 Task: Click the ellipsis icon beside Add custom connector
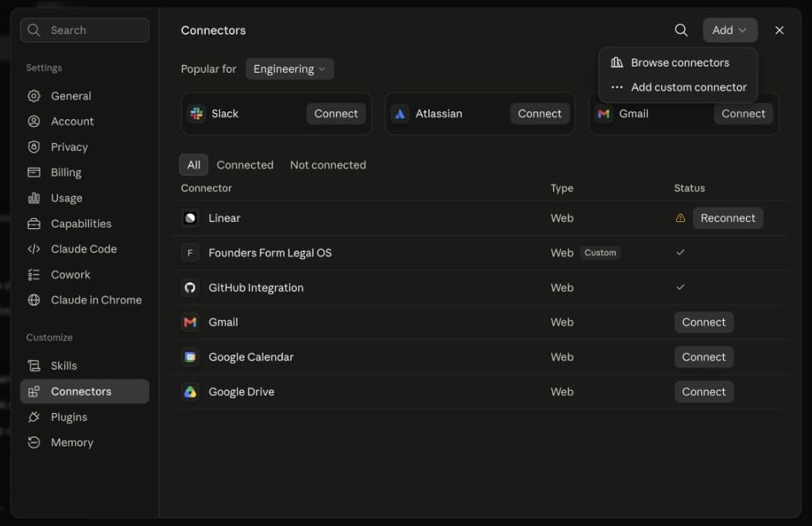pos(617,87)
